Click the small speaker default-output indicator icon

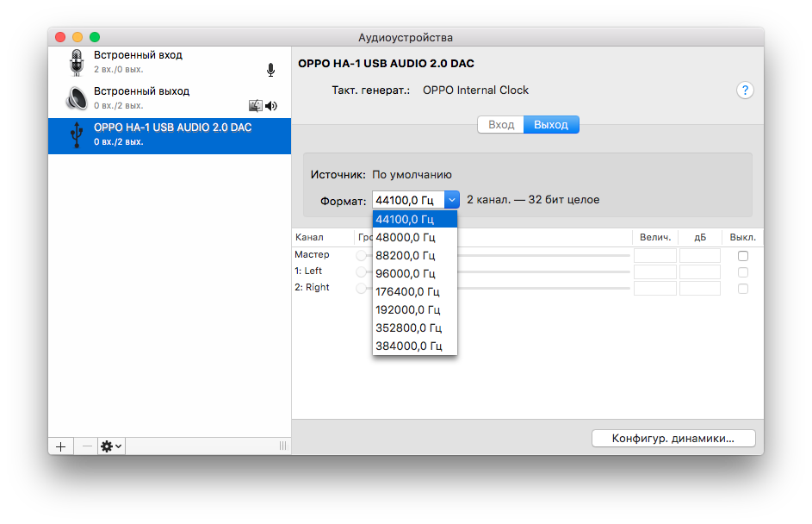(271, 106)
